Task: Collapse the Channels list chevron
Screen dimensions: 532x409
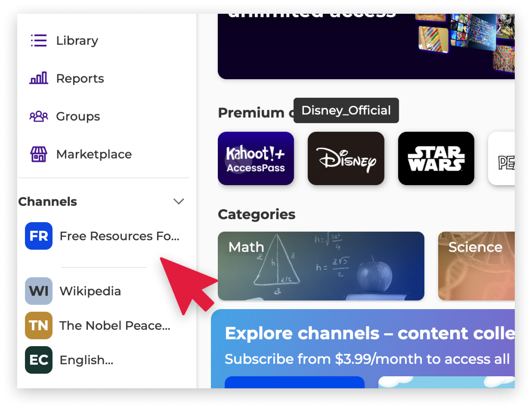Action: tap(178, 201)
